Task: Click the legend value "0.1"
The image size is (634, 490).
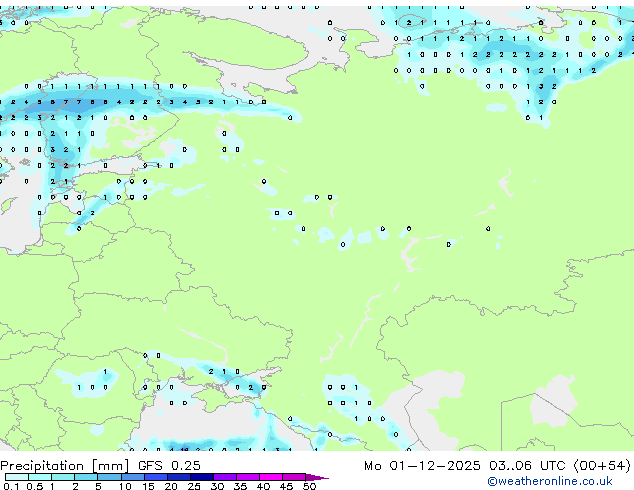Action: pos(11,486)
